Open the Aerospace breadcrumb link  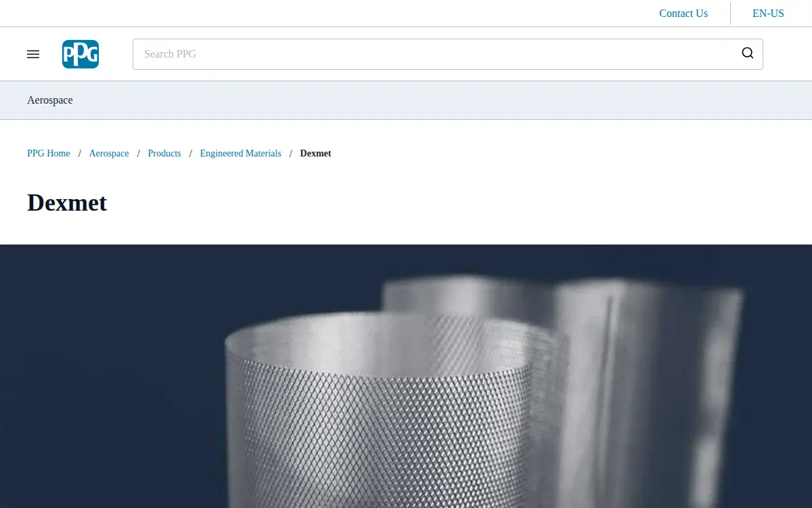(x=109, y=154)
